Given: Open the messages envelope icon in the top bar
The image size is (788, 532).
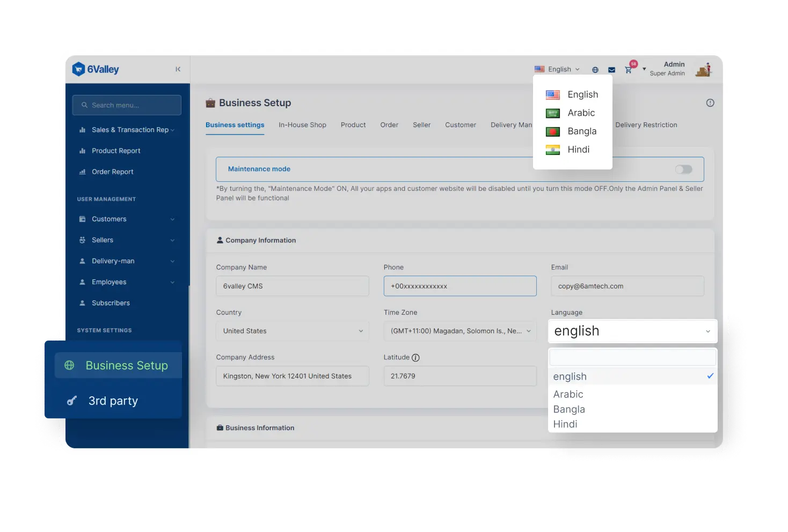Looking at the screenshot, I should [x=611, y=69].
